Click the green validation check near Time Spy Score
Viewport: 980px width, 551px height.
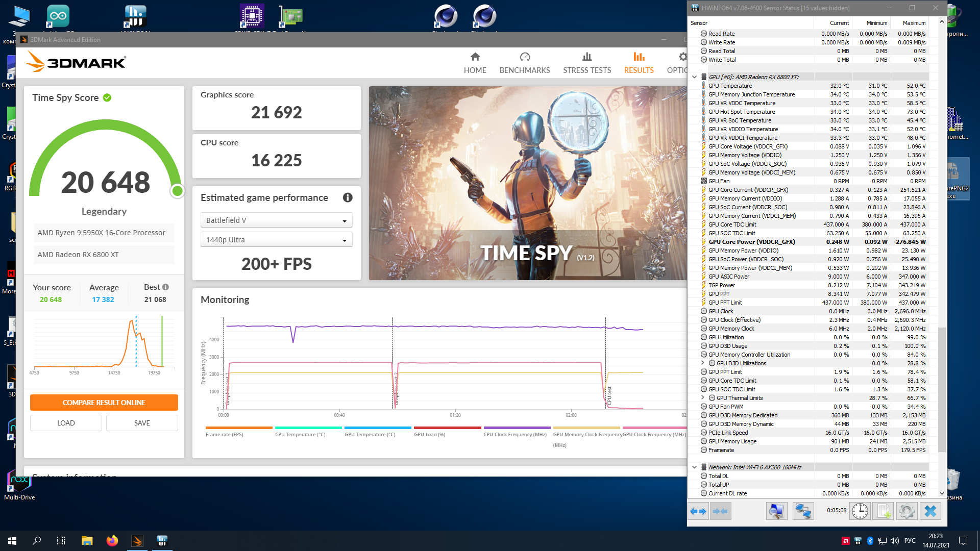(107, 97)
